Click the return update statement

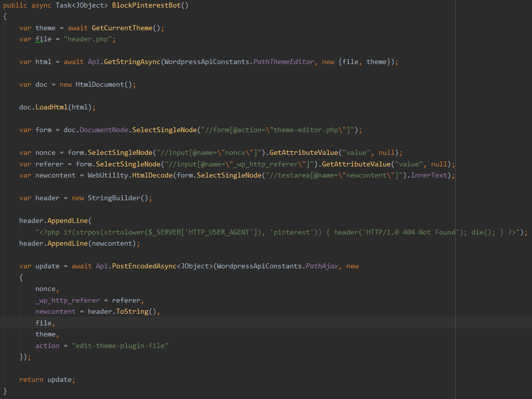coord(47,380)
